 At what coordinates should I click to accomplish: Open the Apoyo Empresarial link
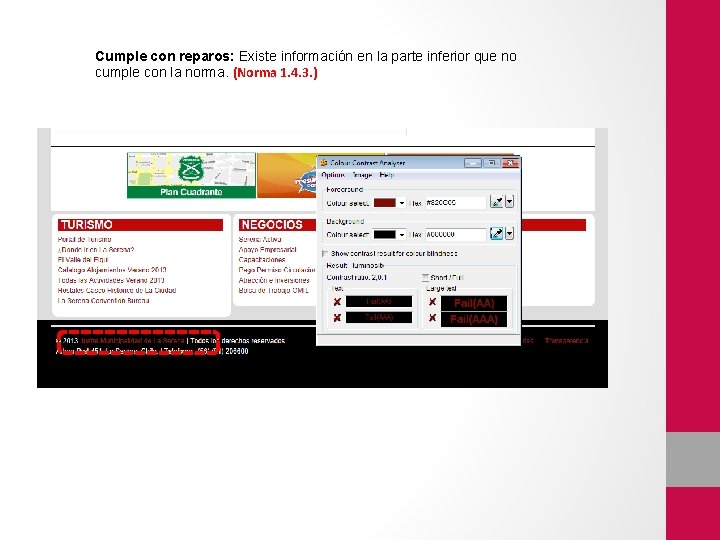[267, 250]
